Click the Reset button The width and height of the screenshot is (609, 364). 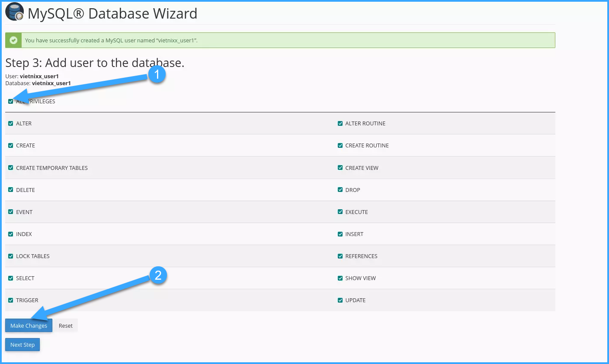(x=66, y=326)
